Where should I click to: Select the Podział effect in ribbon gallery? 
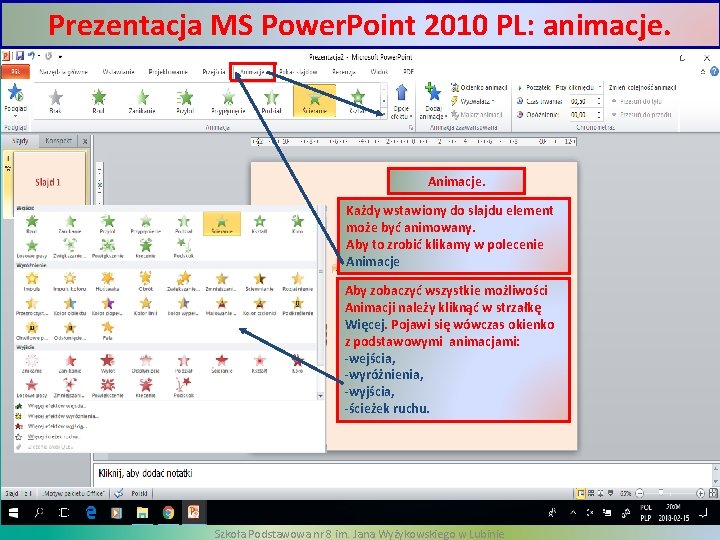tap(271, 101)
